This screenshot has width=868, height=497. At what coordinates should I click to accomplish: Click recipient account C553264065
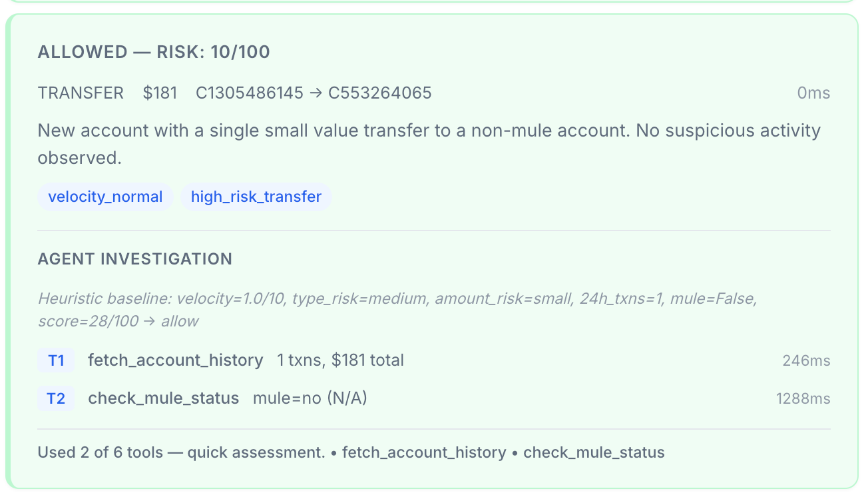[x=380, y=93]
